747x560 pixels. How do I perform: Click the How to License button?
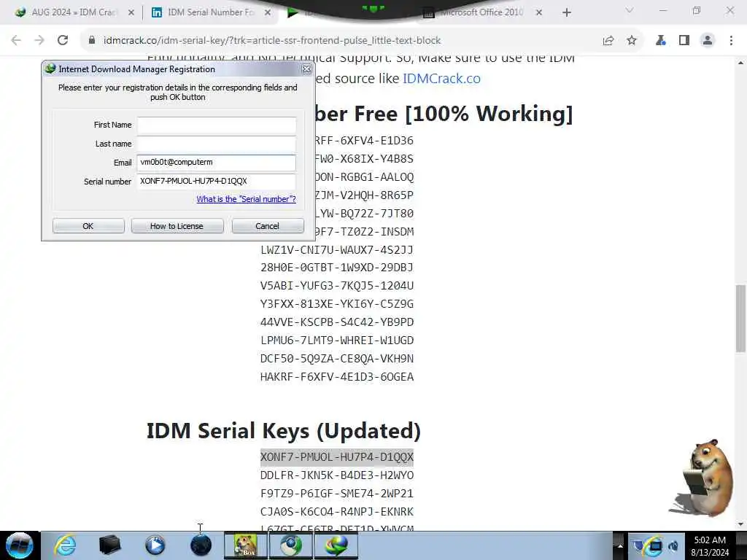(177, 226)
